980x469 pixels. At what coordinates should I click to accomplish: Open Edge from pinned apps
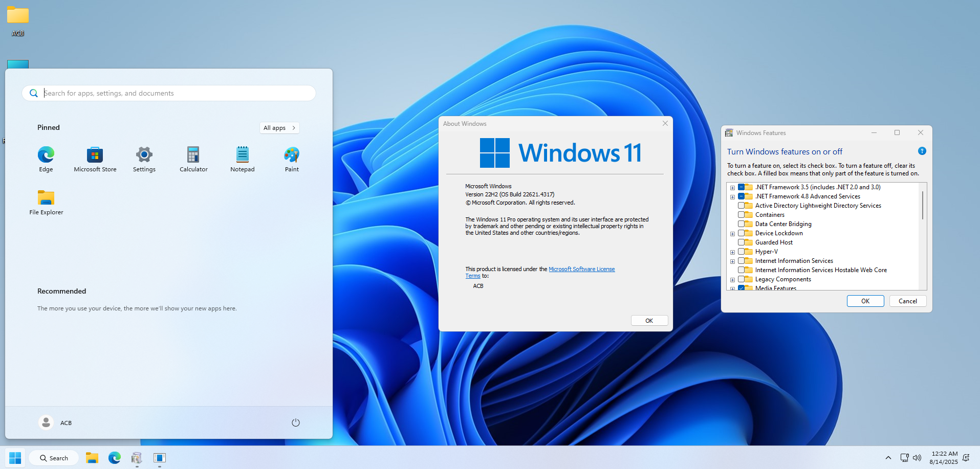click(46, 159)
